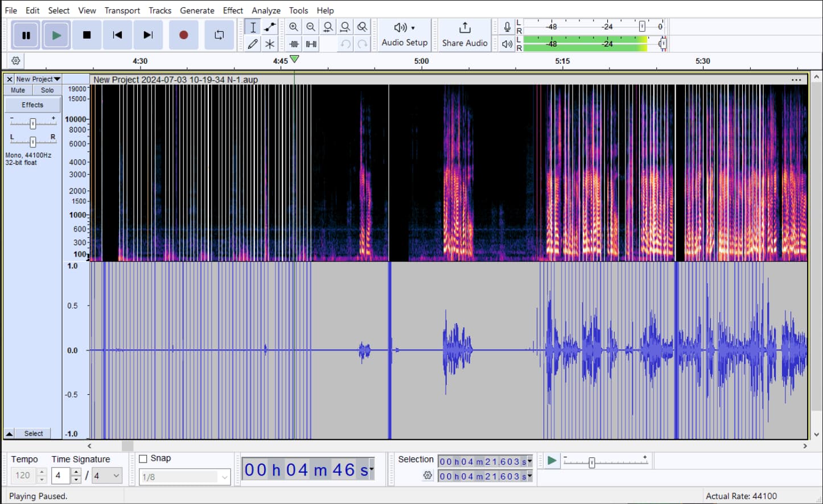
Task: Open selection settings gear icon
Action: click(x=427, y=476)
